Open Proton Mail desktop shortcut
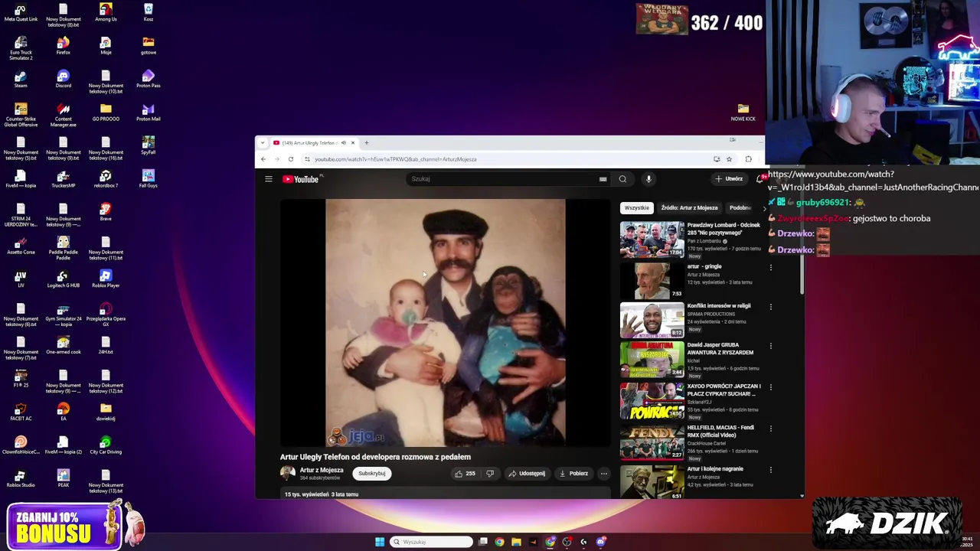 point(149,112)
